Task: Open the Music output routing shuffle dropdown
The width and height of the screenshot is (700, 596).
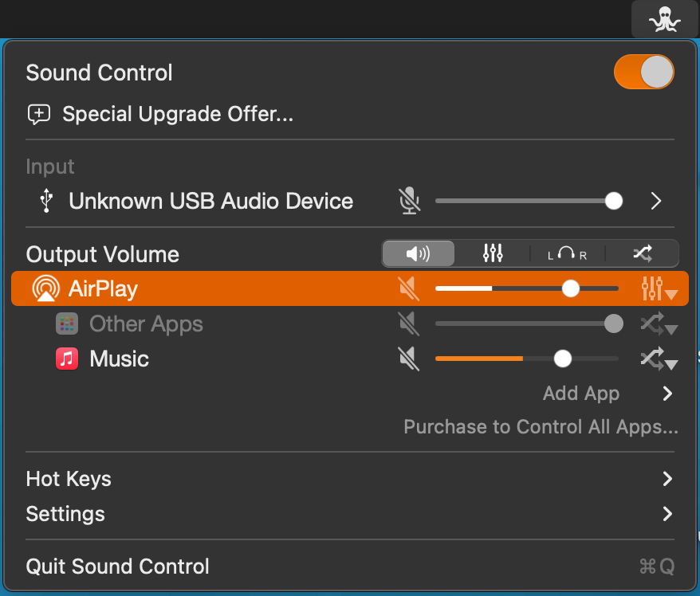Action: (659, 360)
